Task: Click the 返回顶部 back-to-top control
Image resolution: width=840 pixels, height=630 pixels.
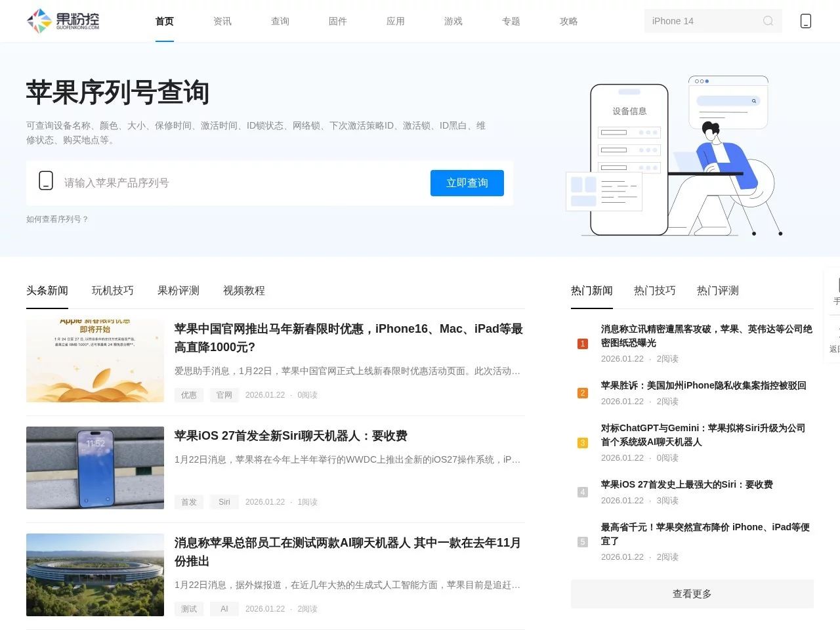Action: [x=837, y=341]
